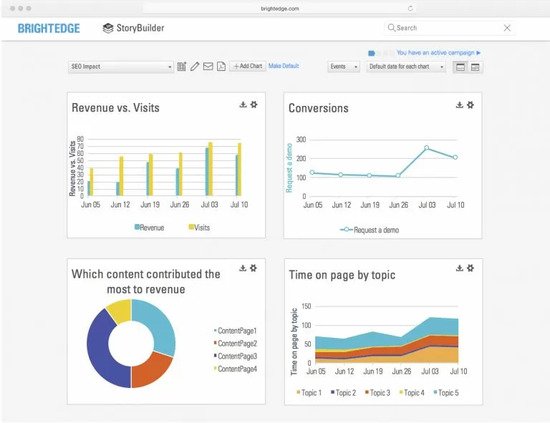This screenshot has width=550, height=423.
Task: Open content revenue chart settings gear
Action: click(253, 268)
